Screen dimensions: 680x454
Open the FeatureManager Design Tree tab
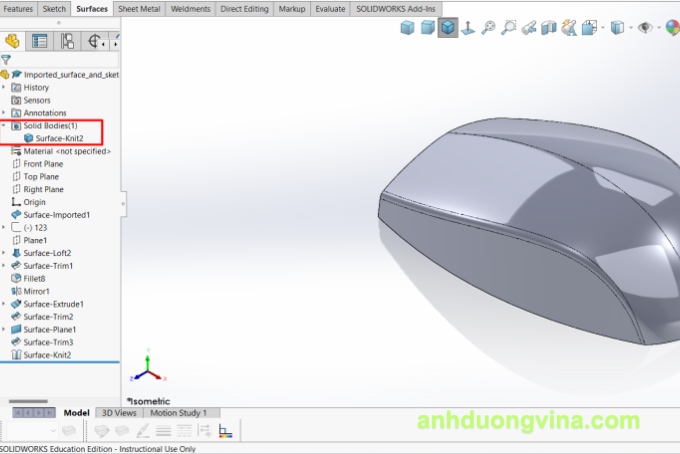tap(13, 41)
